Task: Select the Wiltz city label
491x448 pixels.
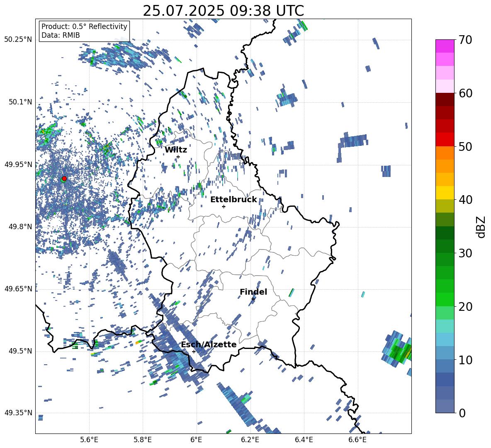Action: point(176,150)
